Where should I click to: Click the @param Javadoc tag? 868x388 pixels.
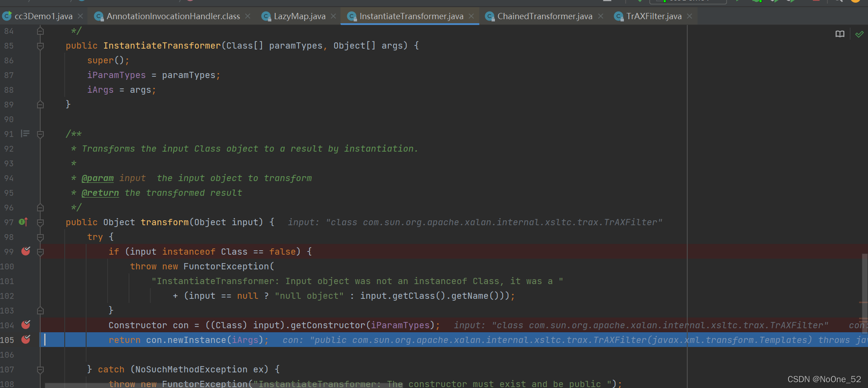click(x=98, y=178)
